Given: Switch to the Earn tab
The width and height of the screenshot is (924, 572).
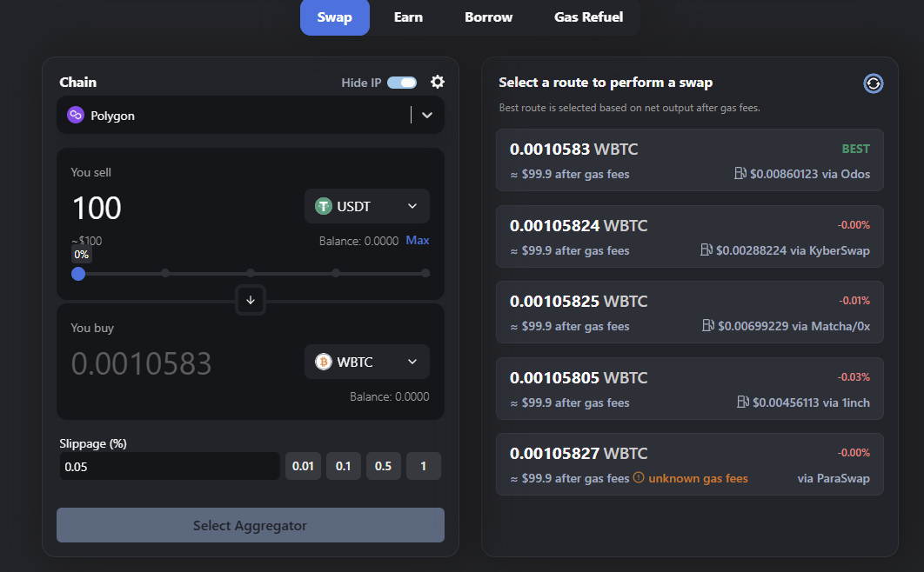Looking at the screenshot, I should [x=408, y=17].
